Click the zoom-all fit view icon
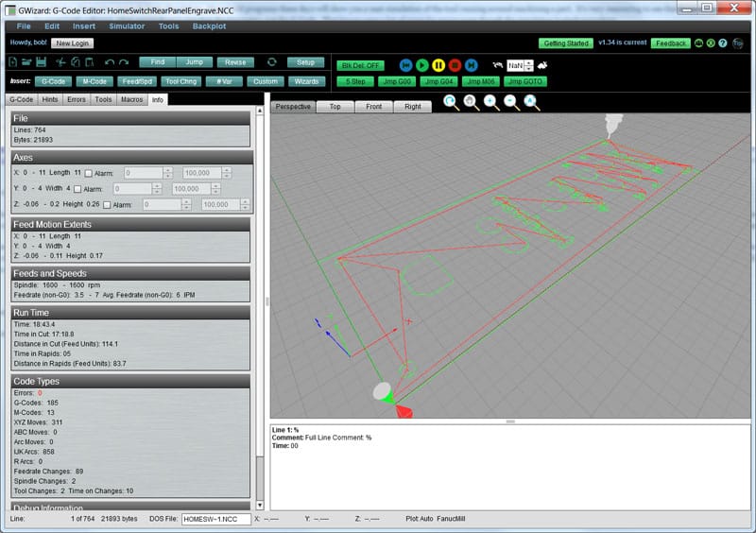 [532, 102]
